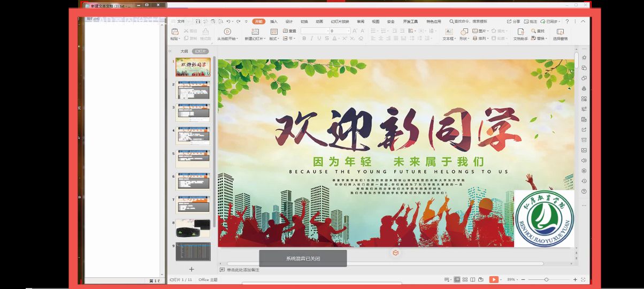
Task: Click the New Slide (新建幻灯片) icon
Action: pos(253,32)
